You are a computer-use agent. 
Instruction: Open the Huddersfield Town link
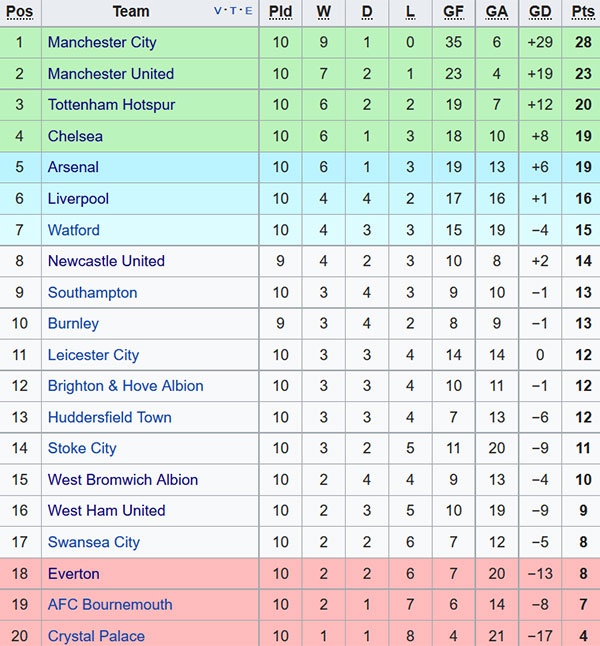pos(109,417)
